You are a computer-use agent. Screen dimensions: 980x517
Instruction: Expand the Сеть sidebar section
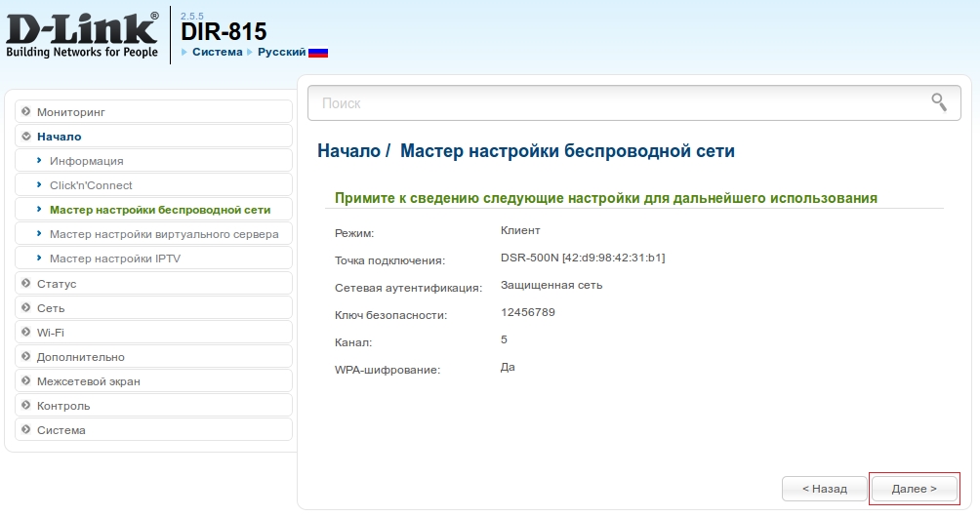coord(51,308)
